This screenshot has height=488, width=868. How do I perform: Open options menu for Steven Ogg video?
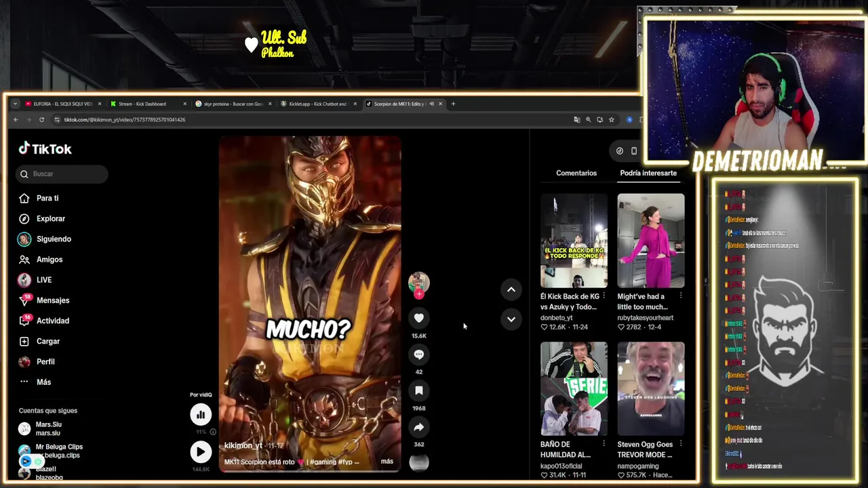pyautogui.click(x=681, y=444)
